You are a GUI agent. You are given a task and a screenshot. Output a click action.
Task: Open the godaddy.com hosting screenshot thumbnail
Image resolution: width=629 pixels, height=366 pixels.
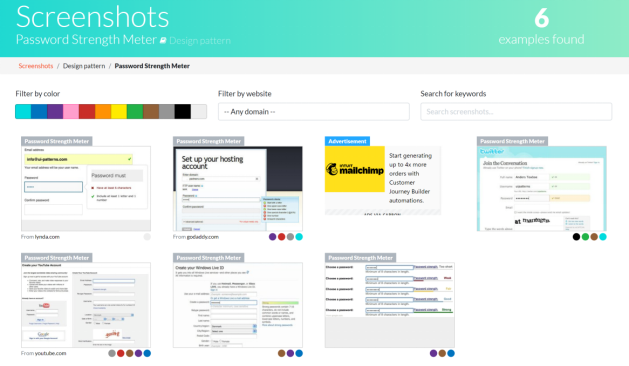click(x=238, y=189)
